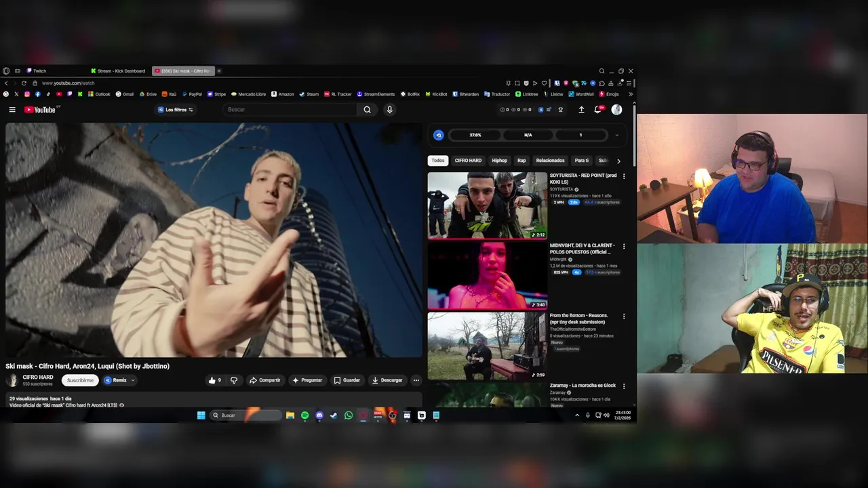Show hidden system tray icons
Viewport: 868px width, 488px height.
coord(577,415)
